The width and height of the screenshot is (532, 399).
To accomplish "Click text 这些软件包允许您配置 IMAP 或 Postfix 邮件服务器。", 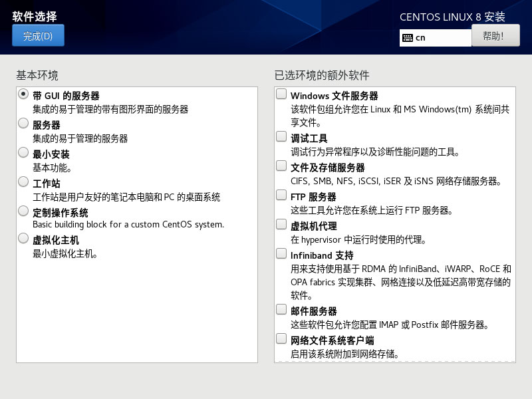I will (x=390, y=325).
